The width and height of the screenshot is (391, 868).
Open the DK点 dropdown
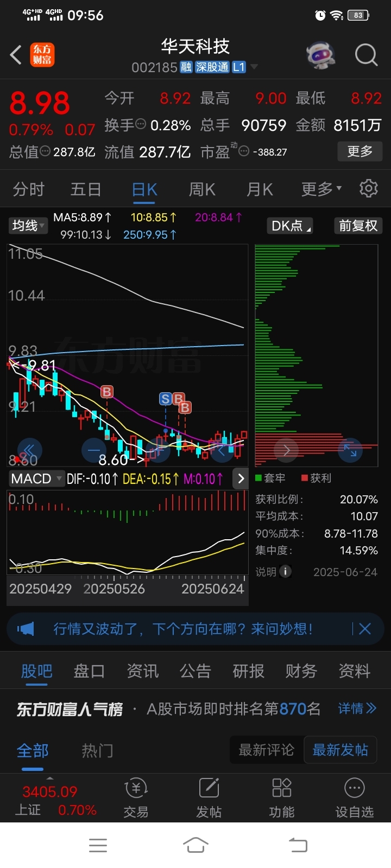(291, 226)
